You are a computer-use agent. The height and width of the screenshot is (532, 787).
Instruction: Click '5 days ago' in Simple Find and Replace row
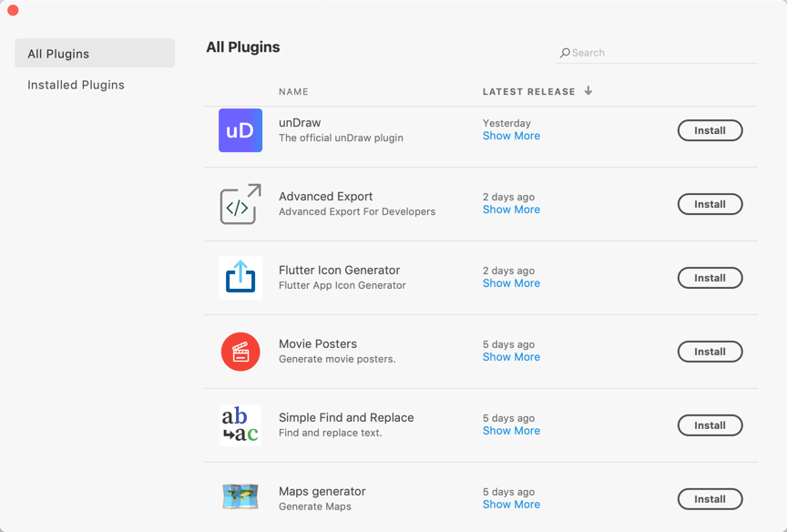pyautogui.click(x=508, y=418)
